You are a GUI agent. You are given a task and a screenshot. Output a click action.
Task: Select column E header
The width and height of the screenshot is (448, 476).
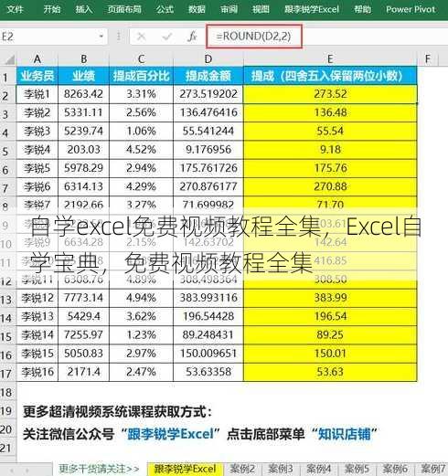coord(330,59)
